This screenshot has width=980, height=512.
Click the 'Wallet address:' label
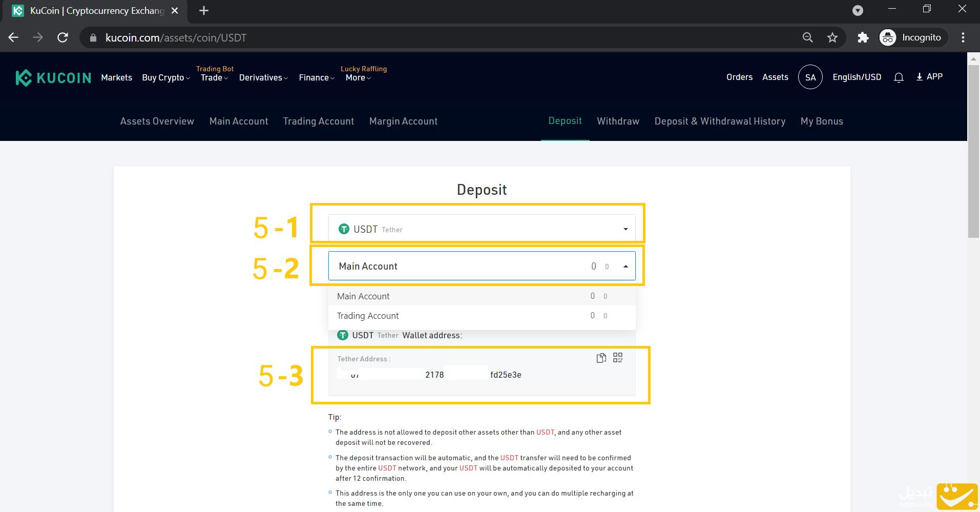pos(432,335)
